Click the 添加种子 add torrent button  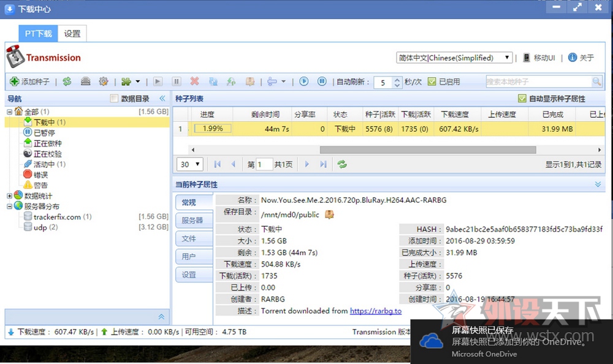pyautogui.click(x=30, y=82)
